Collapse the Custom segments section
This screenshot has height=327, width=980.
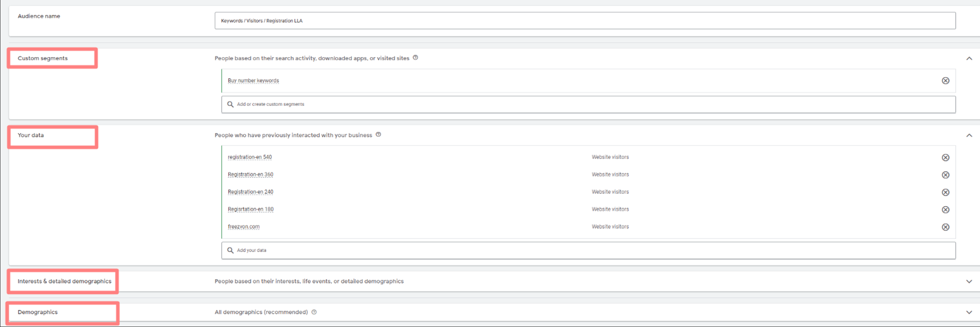[969, 59]
